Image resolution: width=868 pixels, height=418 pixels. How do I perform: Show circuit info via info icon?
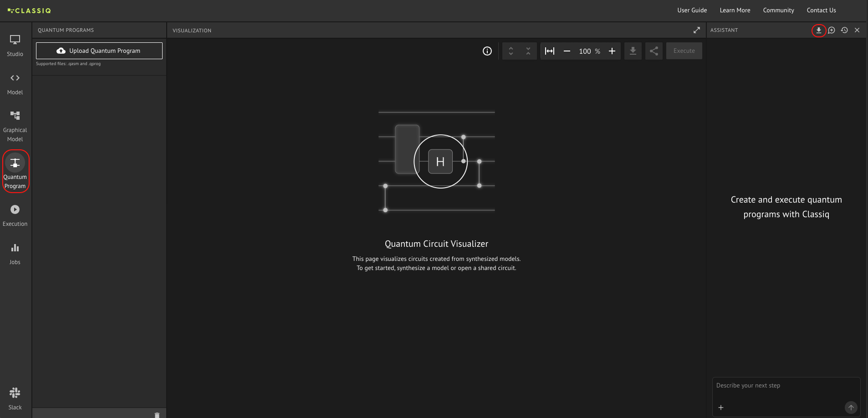pos(487,51)
